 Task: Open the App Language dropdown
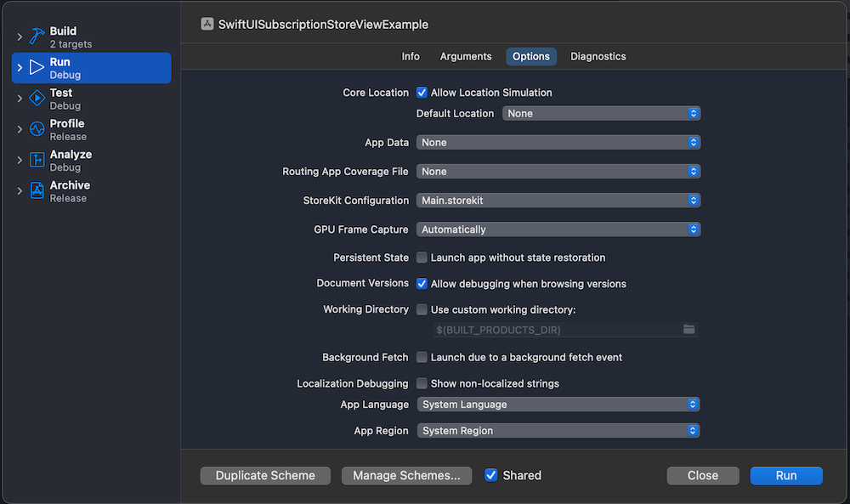[558, 405]
